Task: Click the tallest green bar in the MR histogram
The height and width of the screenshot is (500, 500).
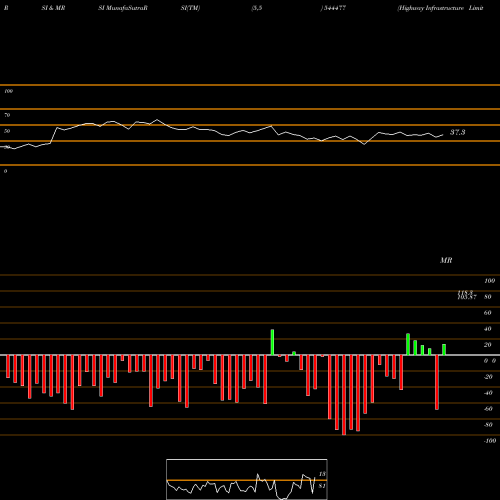Action: click(x=272, y=342)
